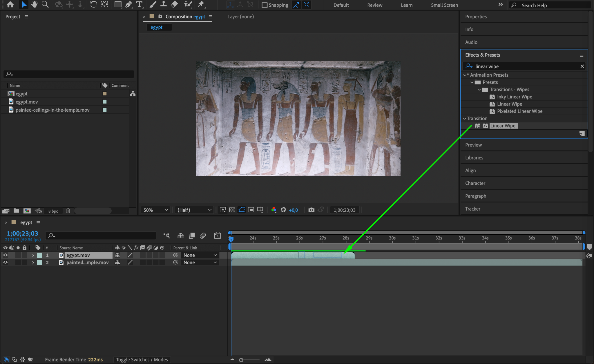Select the Hand tool
The image size is (594, 364).
point(35,4)
